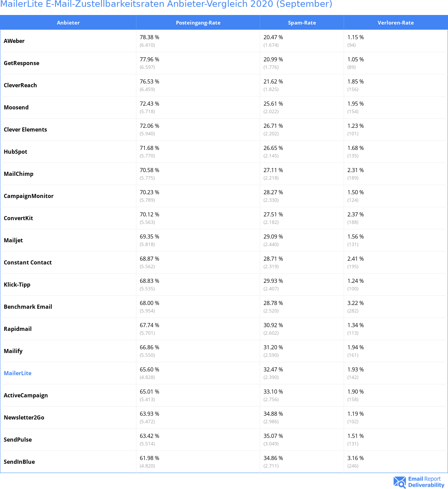The width and height of the screenshot is (448, 489).
Task: Select the Newsletter2Go provider name
Action: tap(24, 417)
